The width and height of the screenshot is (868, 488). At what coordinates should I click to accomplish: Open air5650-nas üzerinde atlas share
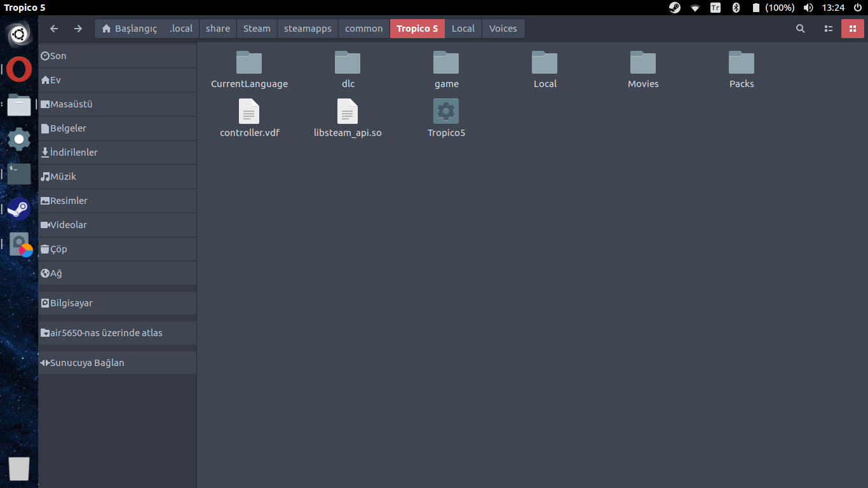point(118,333)
